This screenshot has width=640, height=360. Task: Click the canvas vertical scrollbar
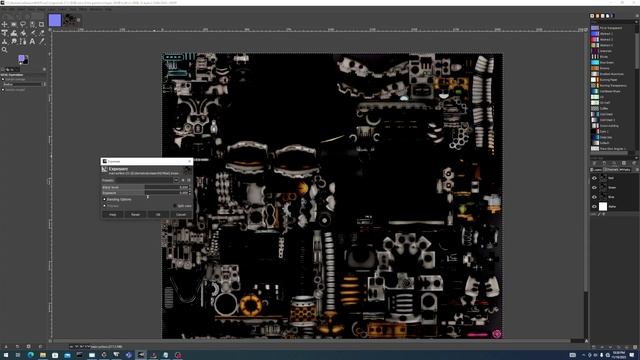pos(586,186)
